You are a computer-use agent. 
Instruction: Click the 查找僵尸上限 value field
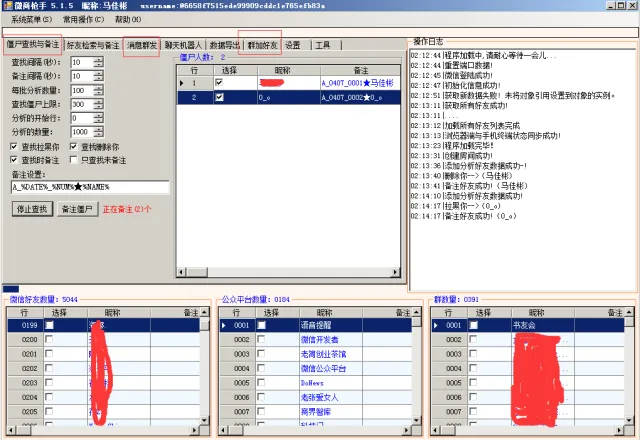click(82, 104)
